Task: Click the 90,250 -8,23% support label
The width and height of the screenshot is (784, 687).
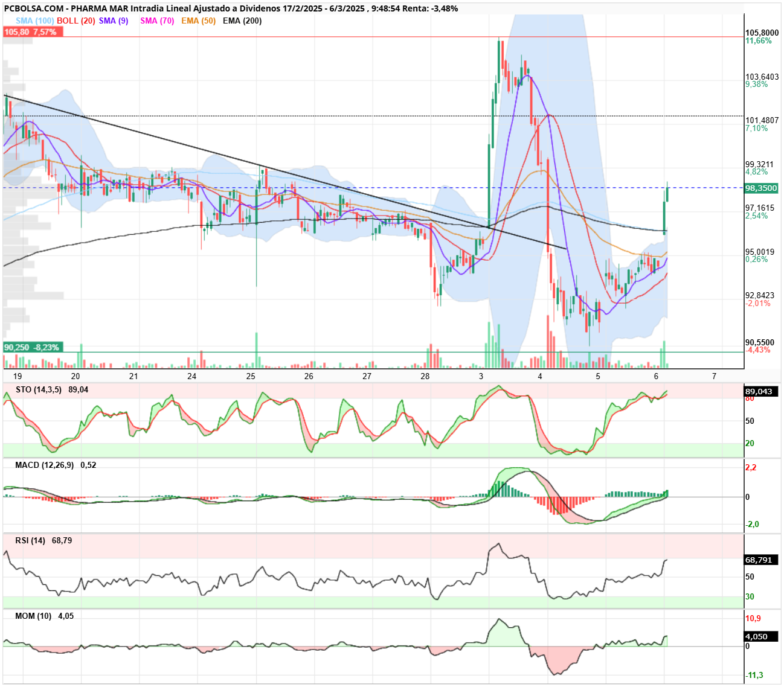Action: (x=33, y=348)
